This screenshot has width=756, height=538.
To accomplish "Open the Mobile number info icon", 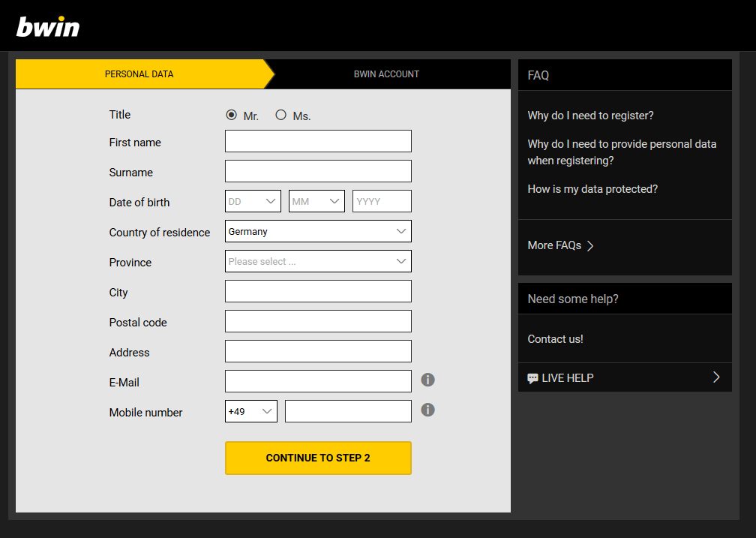I will [427, 410].
